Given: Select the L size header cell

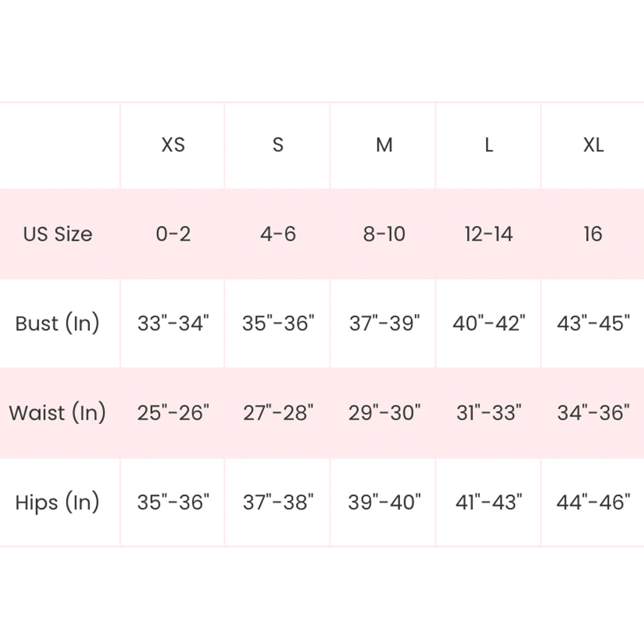Looking at the screenshot, I should coord(488,145).
